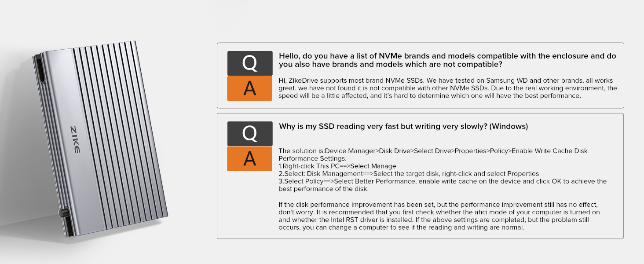
Task: Click the text "Performance Settings." in the solution
Action: coord(313,158)
